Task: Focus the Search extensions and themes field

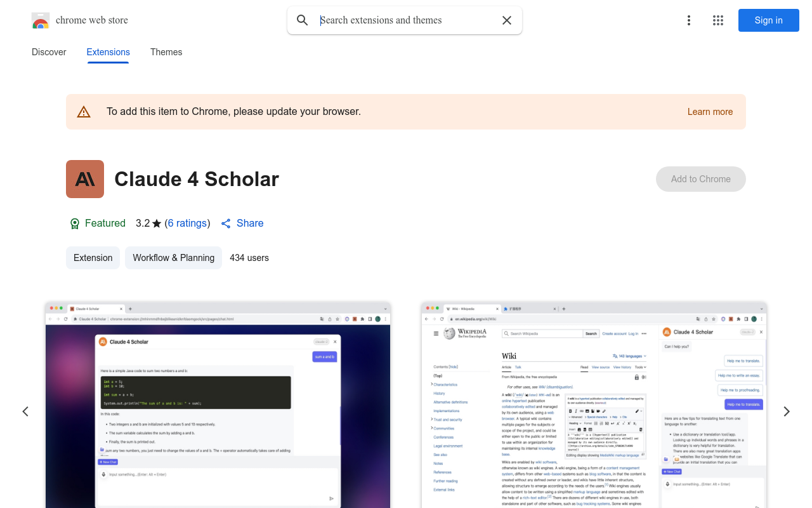Action: pyautogui.click(x=406, y=20)
